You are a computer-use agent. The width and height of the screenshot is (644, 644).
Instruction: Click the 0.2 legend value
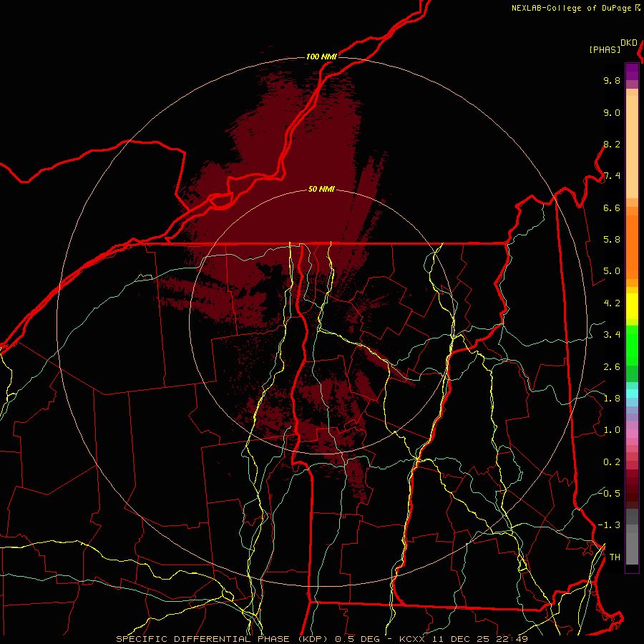coord(612,462)
